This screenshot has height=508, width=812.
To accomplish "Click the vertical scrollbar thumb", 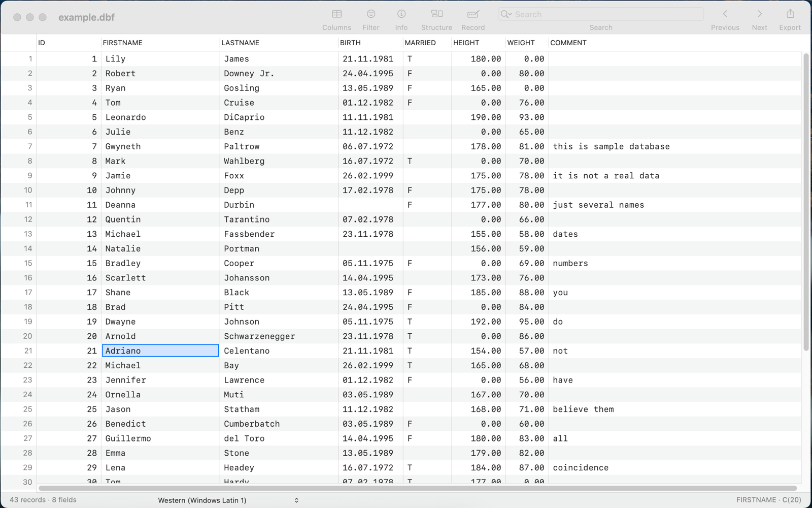I will tap(806, 202).
